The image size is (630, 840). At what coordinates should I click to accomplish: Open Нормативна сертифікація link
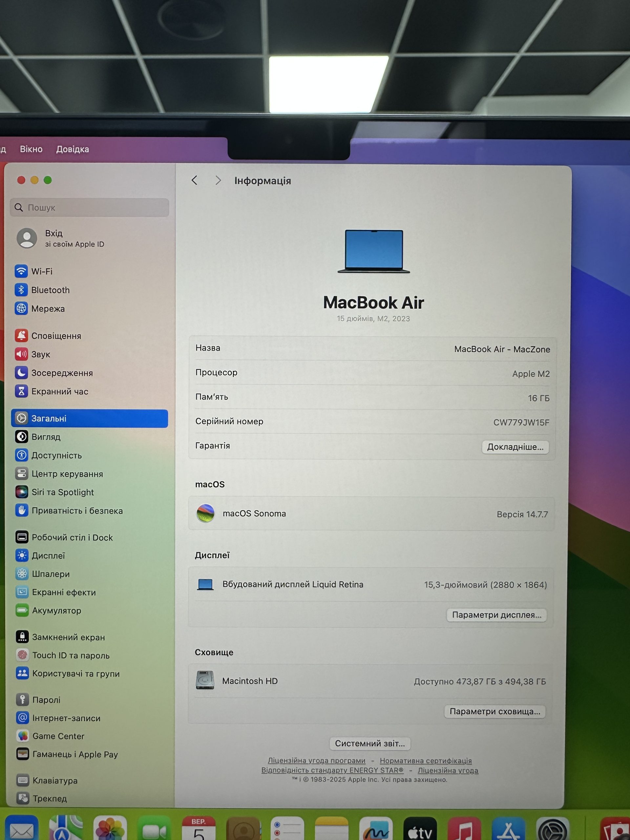click(426, 761)
